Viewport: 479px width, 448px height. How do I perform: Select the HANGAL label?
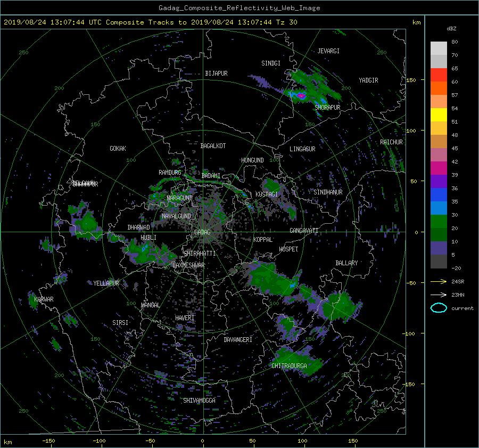point(150,305)
